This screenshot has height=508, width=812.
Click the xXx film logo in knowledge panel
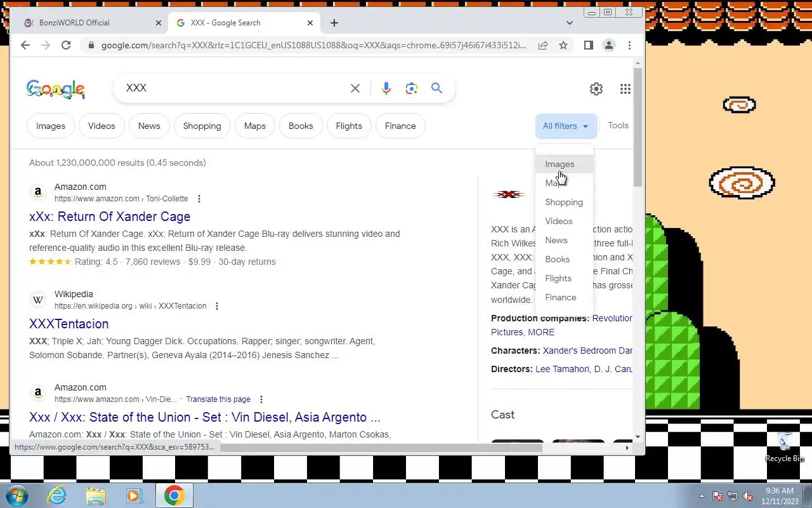[x=508, y=194]
